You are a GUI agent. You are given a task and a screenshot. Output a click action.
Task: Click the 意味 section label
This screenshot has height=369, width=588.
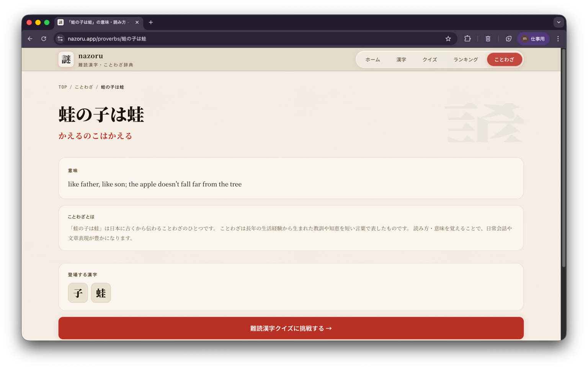pos(73,171)
